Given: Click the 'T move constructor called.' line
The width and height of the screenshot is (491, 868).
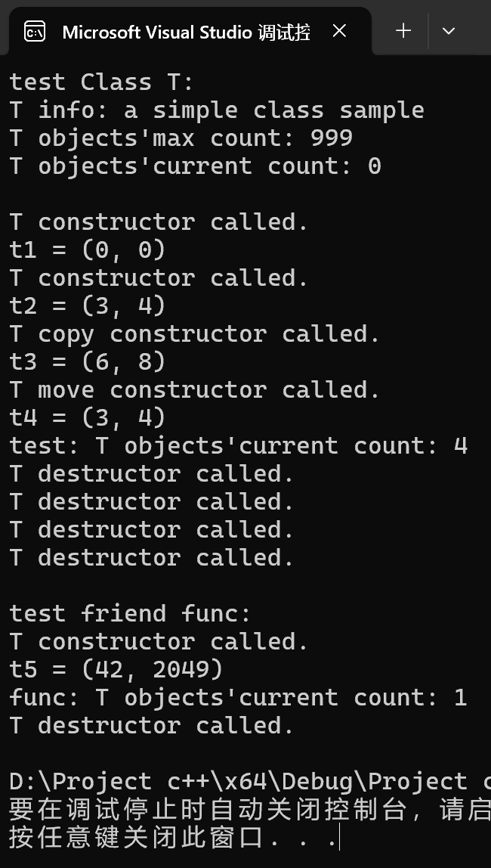Looking at the screenshot, I should 195,389.
